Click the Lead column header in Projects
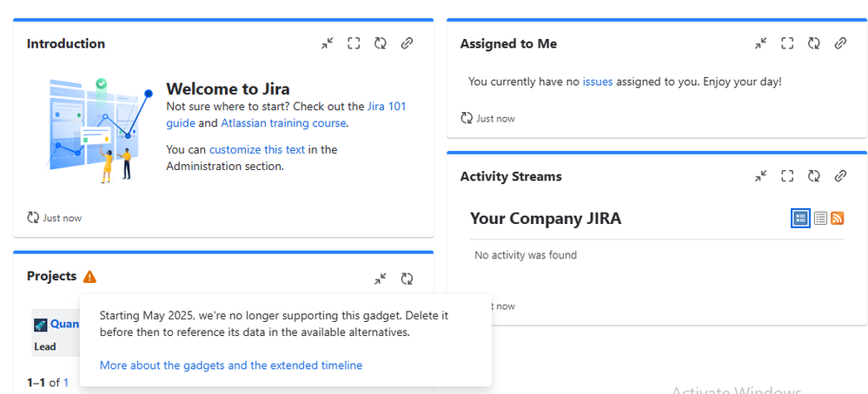868x394 pixels. pyautogui.click(x=45, y=346)
